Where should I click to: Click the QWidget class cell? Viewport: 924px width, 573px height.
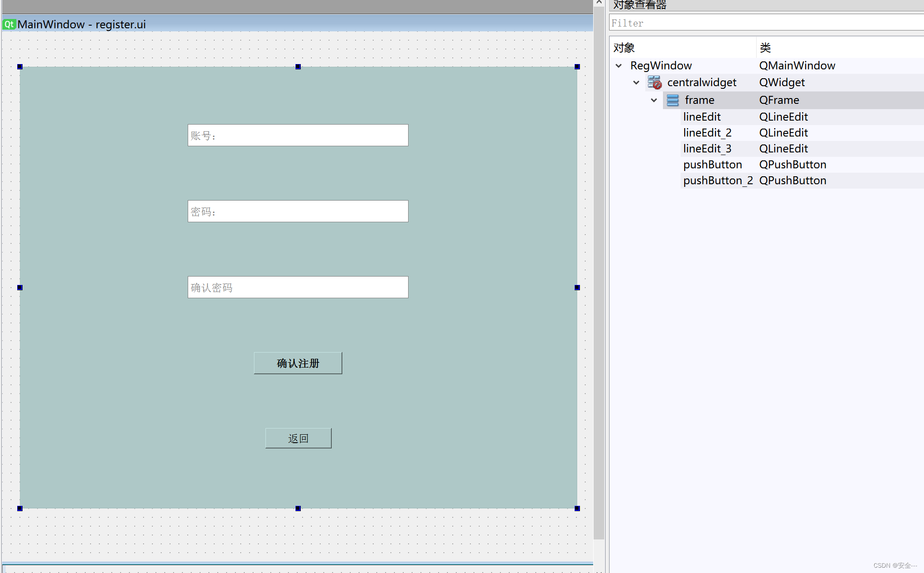(x=782, y=83)
